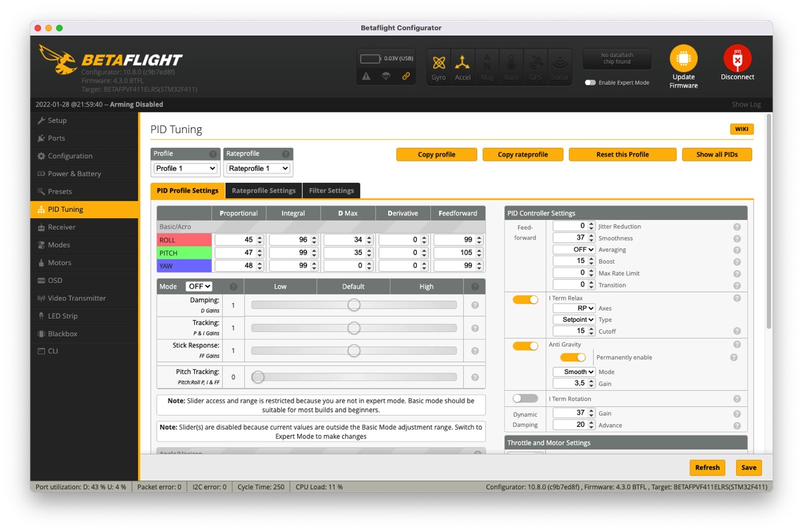Toggle I Term Rotation switch
803x532 pixels.
525,398
